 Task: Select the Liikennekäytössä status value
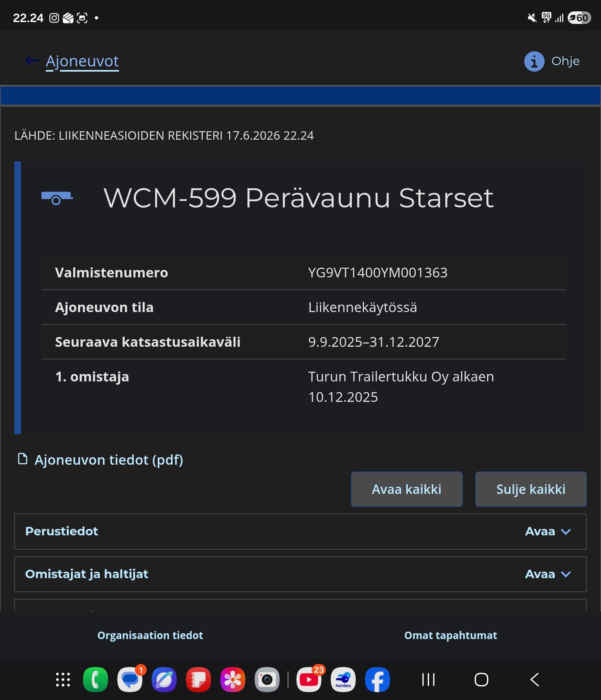[362, 308]
